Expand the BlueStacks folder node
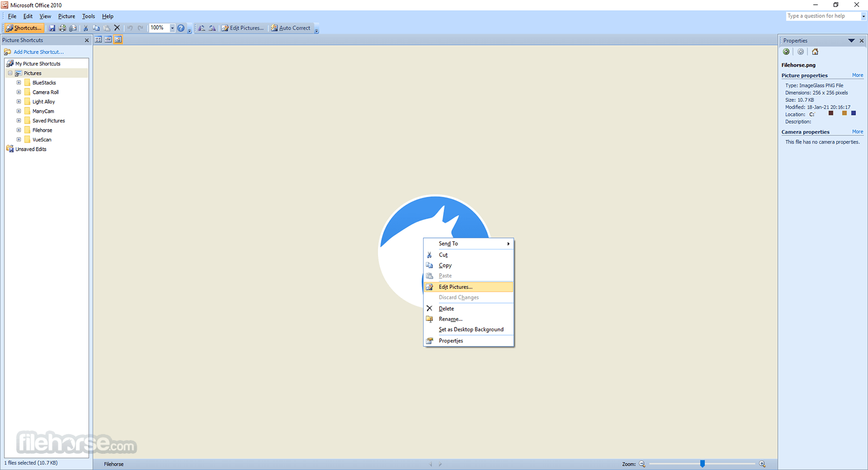868x470 pixels. click(18, 82)
